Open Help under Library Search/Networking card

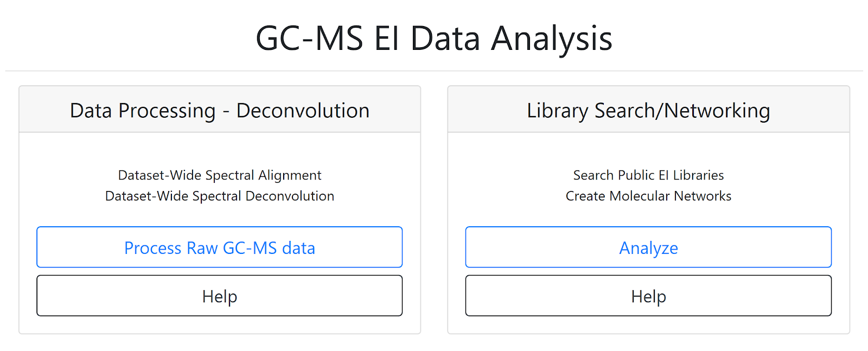click(x=648, y=296)
